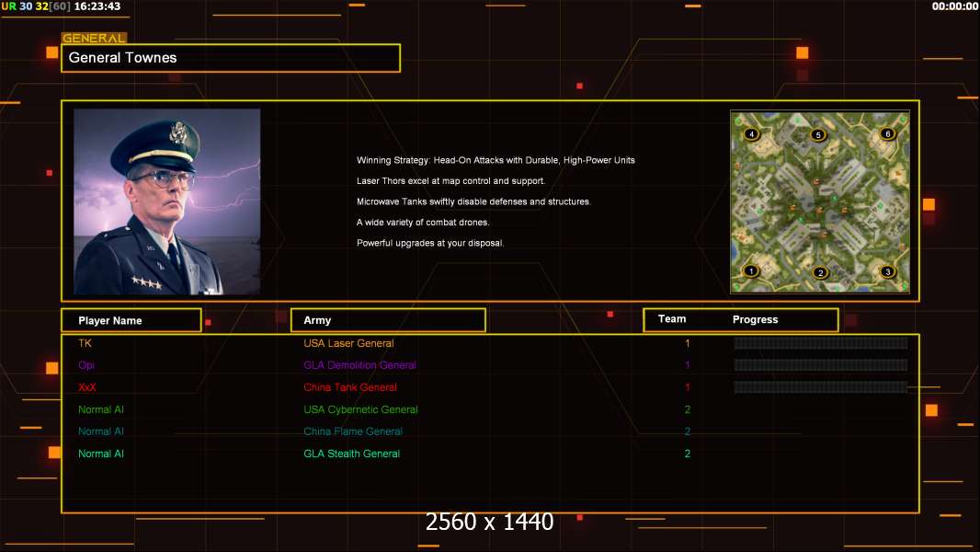Select Normal AI in GLA Stealth row
The height and width of the screenshot is (552, 980).
pos(100,454)
